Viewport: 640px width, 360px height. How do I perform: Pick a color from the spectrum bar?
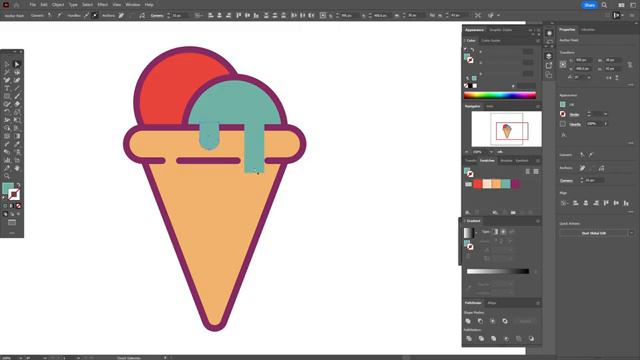[500, 96]
